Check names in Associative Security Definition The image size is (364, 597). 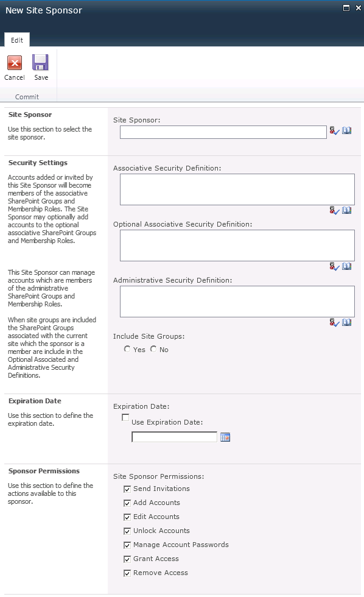[334, 210]
